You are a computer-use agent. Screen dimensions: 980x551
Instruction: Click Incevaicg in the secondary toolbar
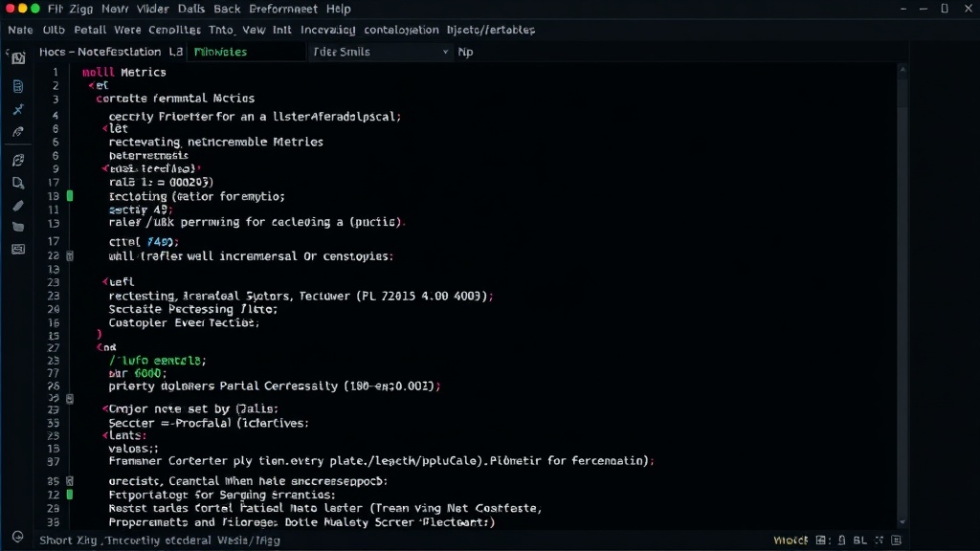(x=327, y=30)
